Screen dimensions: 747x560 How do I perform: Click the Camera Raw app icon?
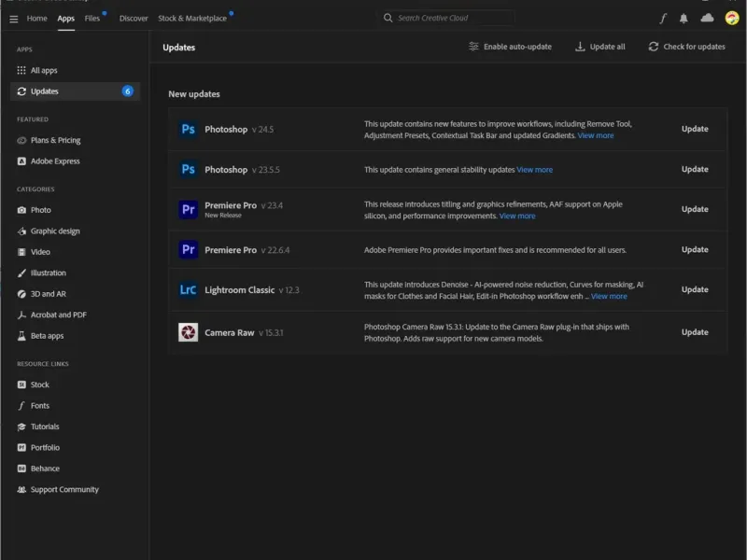188,332
